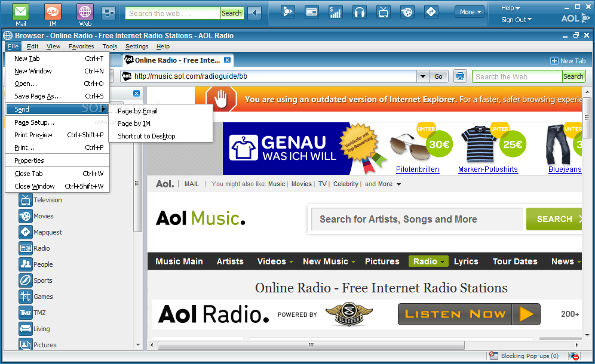Expand the Radio nav dropdown

pyautogui.click(x=443, y=262)
